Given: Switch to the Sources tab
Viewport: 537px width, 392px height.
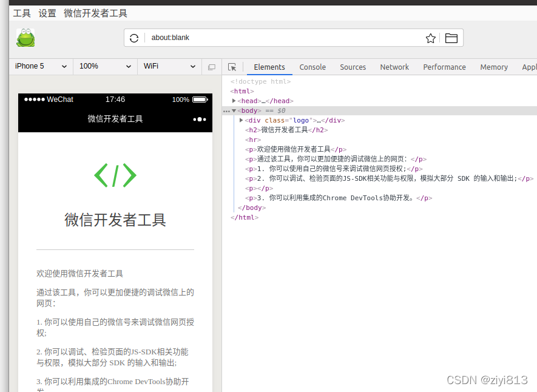Looking at the screenshot, I should 353,67.
